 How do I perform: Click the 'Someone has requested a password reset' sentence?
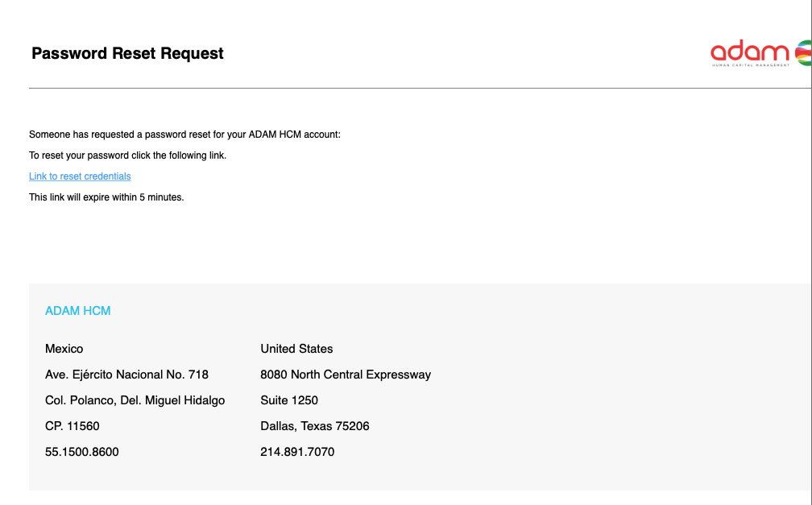185,135
